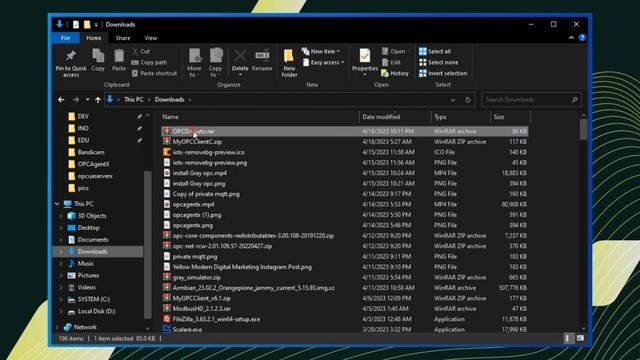Switch to the Share ribbon tab

[122, 38]
